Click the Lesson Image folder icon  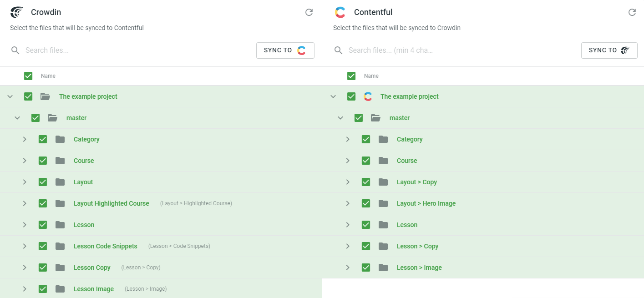(x=60, y=289)
